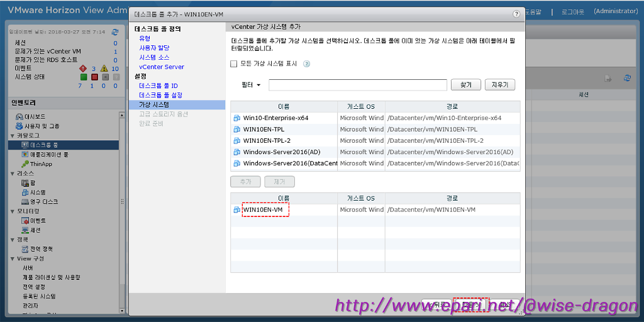
Task: Select the highlighted 가상 시스템 wizard step
Action: [177, 104]
